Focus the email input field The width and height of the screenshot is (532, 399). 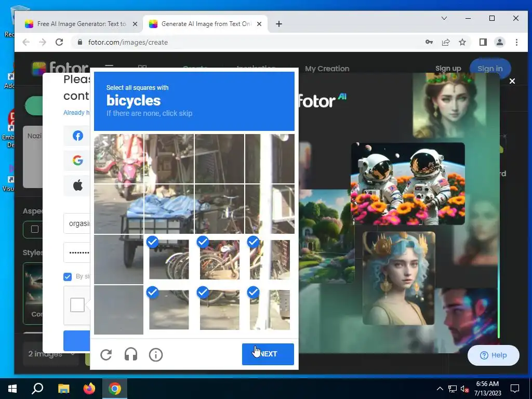(77, 223)
